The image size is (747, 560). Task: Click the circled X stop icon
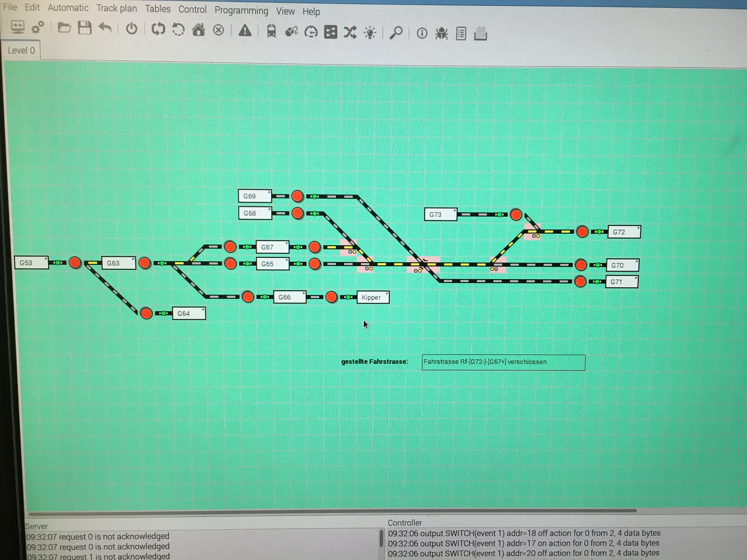218,30
